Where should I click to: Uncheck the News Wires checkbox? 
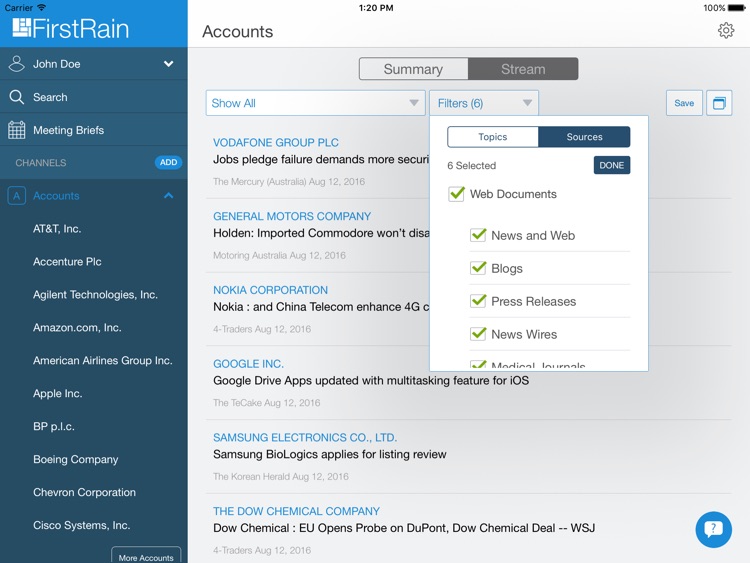click(x=478, y=334)
